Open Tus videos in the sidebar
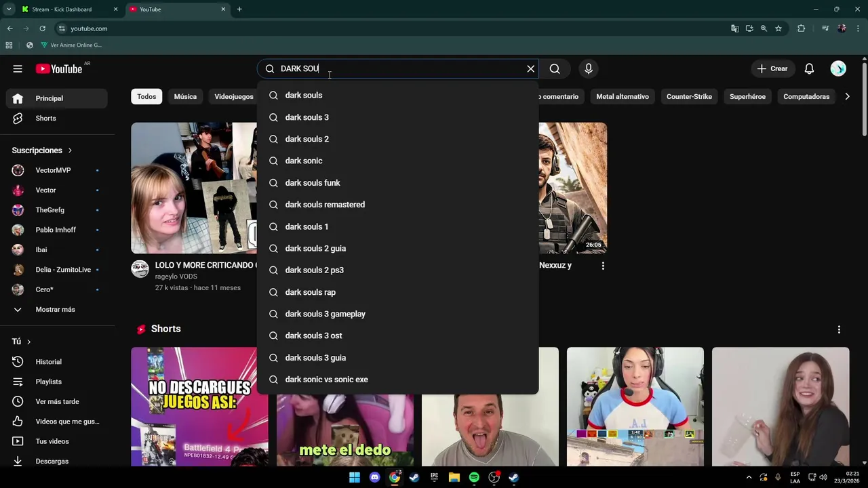Screen dimensions: 868x488 pos(57,441)
